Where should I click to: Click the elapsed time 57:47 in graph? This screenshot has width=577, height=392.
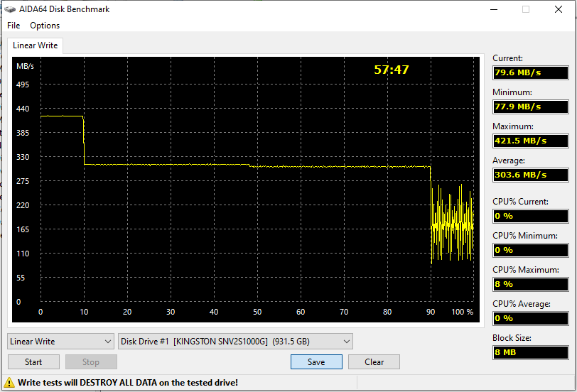point(392,70)
